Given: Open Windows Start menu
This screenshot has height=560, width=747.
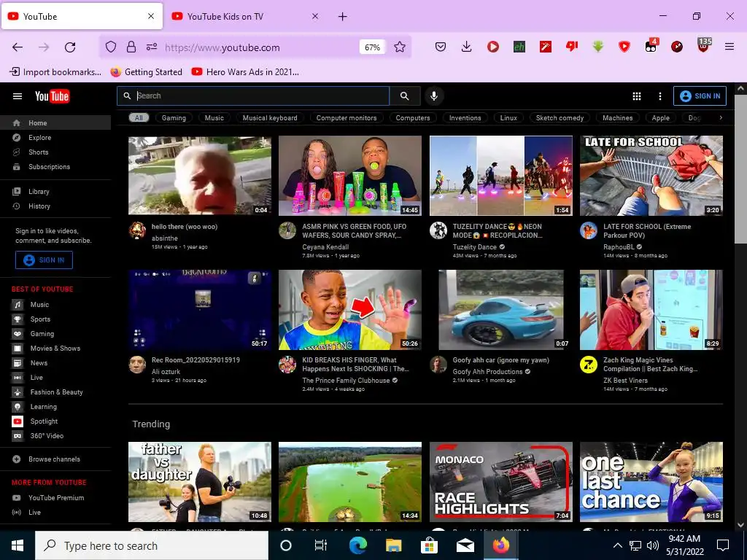Looking at the screenshot, I should coord(18,545).
